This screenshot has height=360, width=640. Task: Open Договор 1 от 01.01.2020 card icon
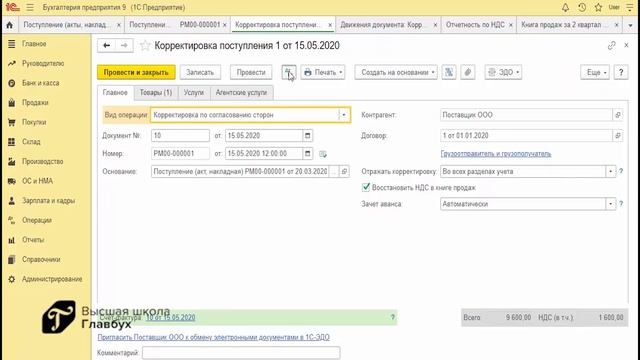(618, 136)
